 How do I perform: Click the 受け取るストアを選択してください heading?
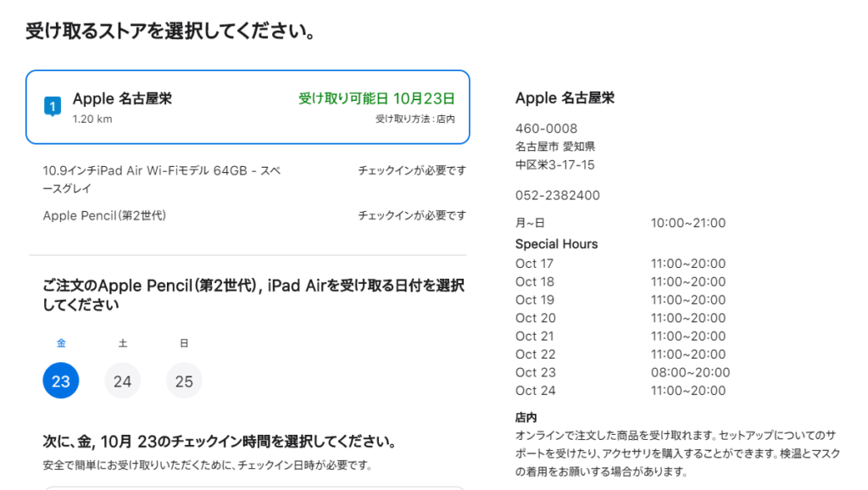[170, 31]
